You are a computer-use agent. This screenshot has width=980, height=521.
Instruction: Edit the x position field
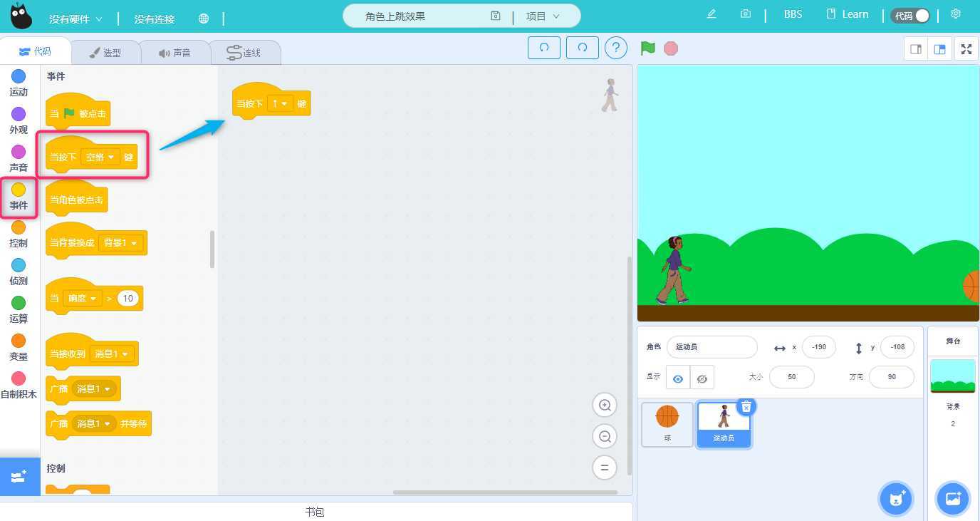(819, 347)
